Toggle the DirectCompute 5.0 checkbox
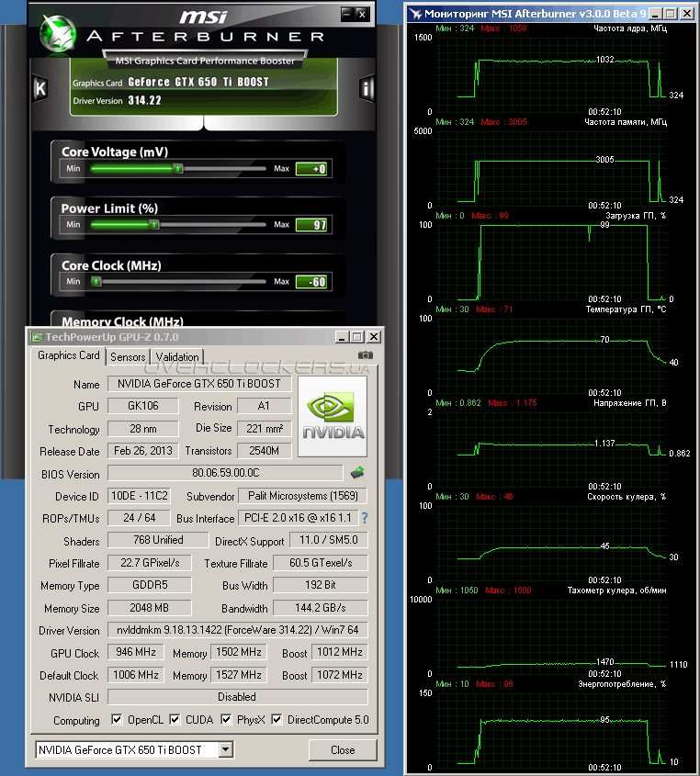 (x=277, y=720)
